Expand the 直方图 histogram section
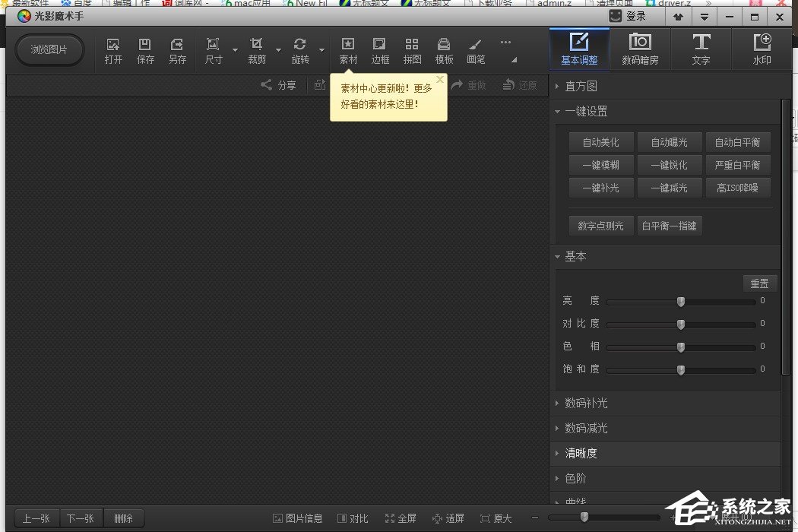 (581, 86)
